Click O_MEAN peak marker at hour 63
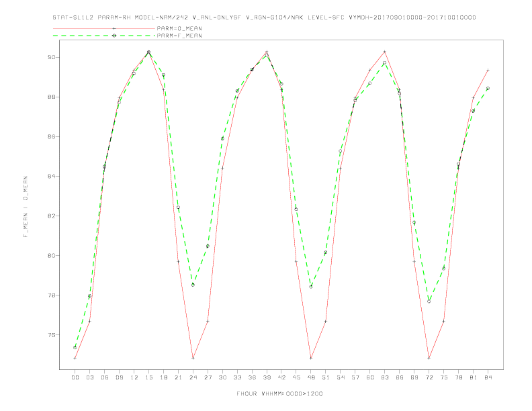Screen dimensions: 532x411 click(385, 52)
